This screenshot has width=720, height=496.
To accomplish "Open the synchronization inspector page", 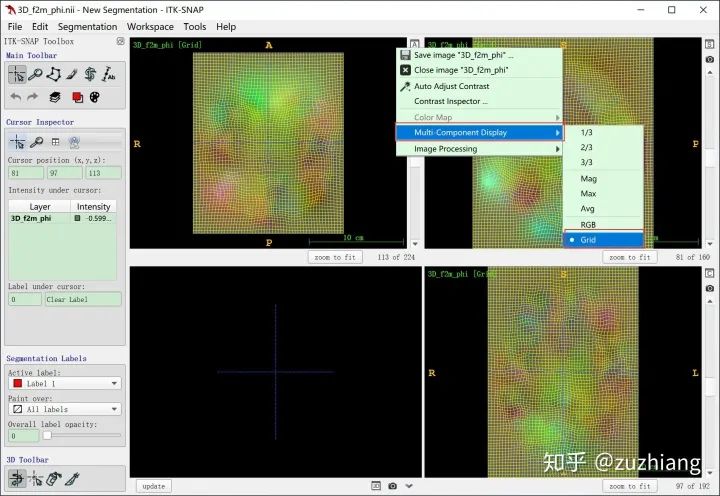I will [x=74, y=142].
